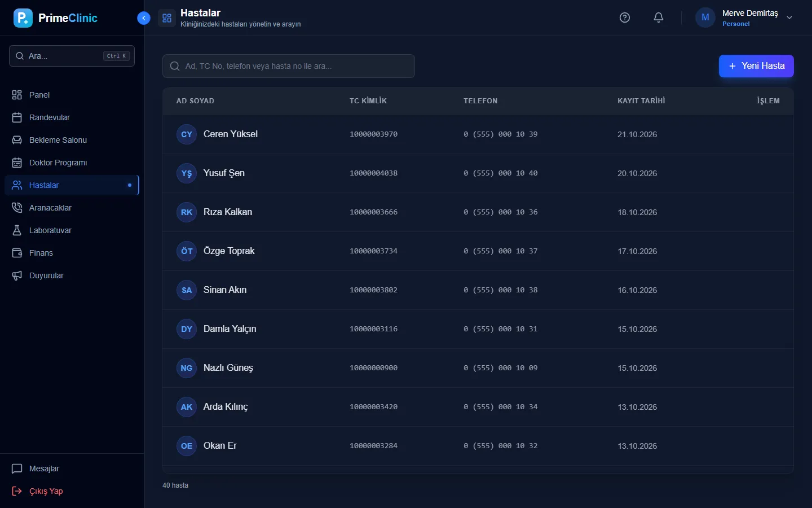The image size is (812, 508).
Task: Click Çıkış Yap to log out
Action: tap(72, 491)
